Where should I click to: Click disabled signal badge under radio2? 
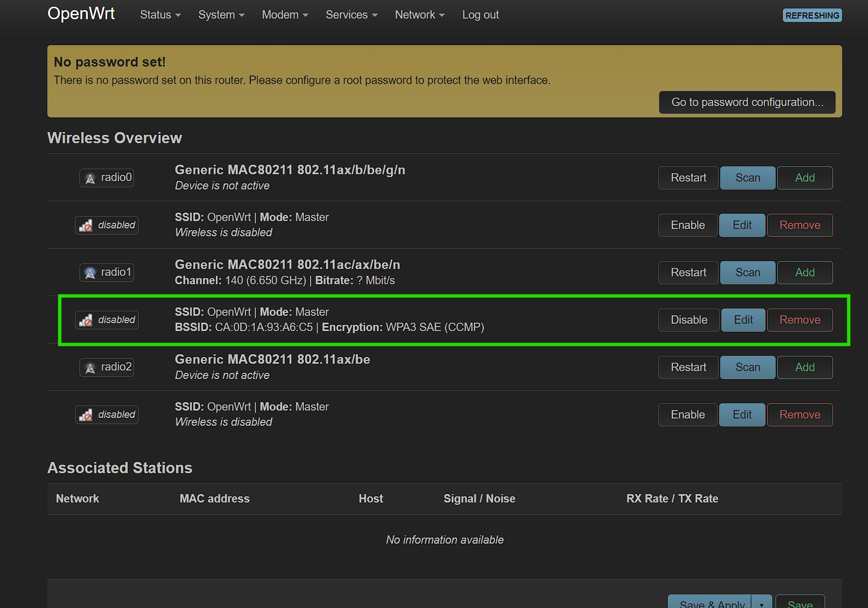click(x=107, y=415)
